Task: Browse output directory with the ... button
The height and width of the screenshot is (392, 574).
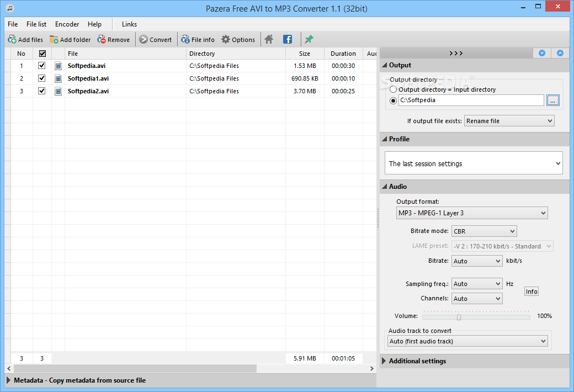Action: point(553,100)
